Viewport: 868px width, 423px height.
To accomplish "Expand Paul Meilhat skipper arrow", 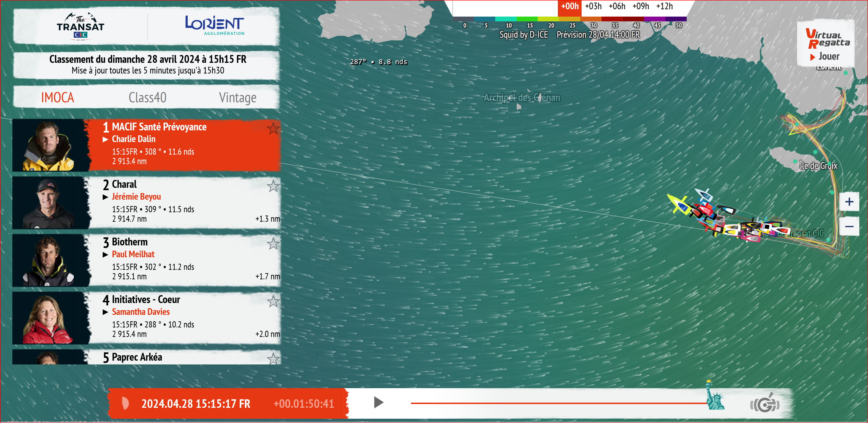I will click(105, 255).
